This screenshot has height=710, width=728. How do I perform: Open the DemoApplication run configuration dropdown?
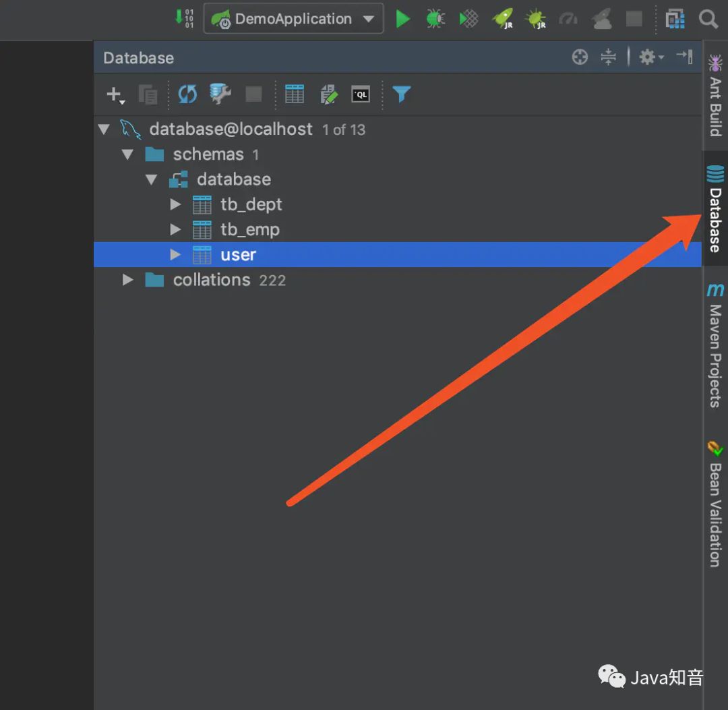click(369, 18)
